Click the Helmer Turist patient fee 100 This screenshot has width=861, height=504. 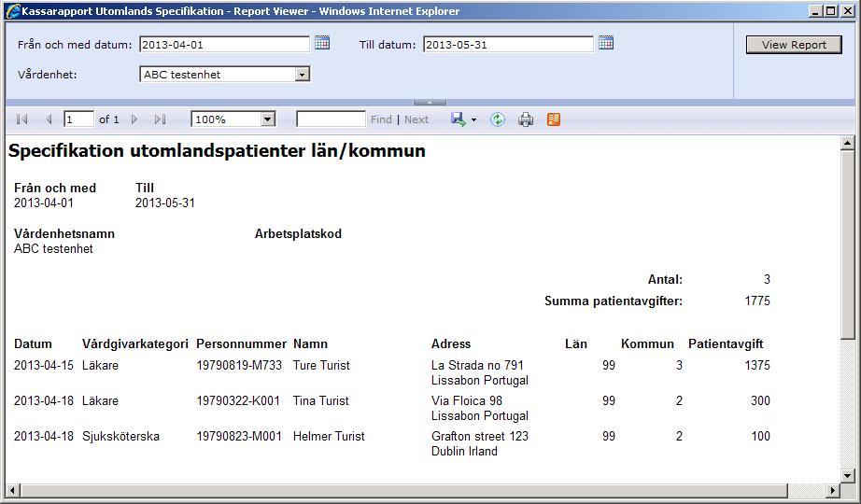click(760, 437)
